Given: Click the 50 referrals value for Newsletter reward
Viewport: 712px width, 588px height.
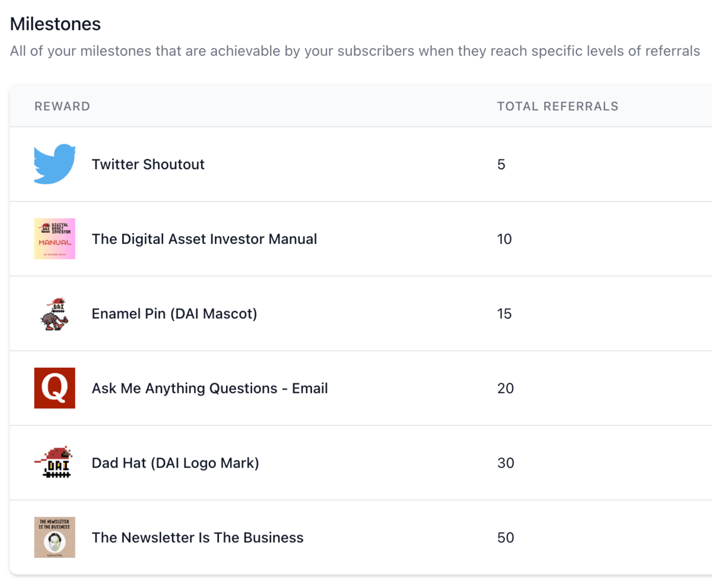Looking at the screenshot, I should click(506, 538).
